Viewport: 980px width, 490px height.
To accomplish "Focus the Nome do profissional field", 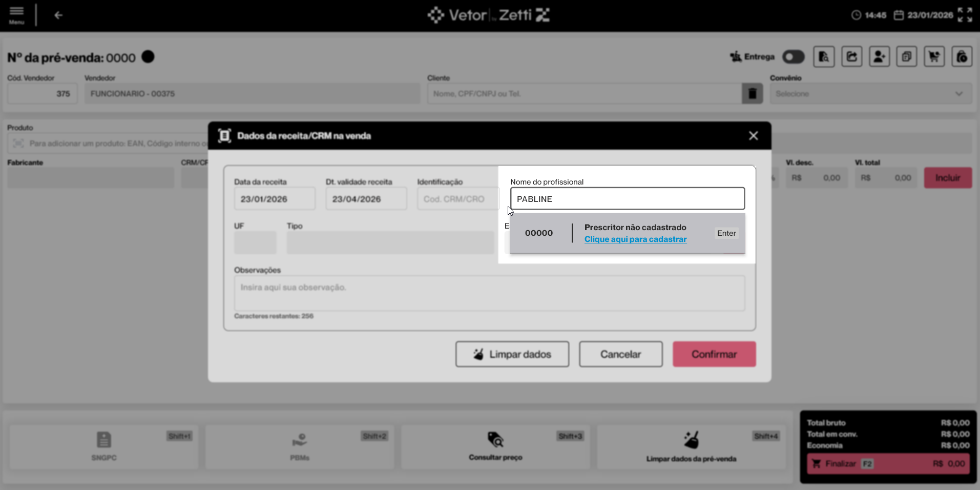I will pyautogui.click(x=628, y=199).
